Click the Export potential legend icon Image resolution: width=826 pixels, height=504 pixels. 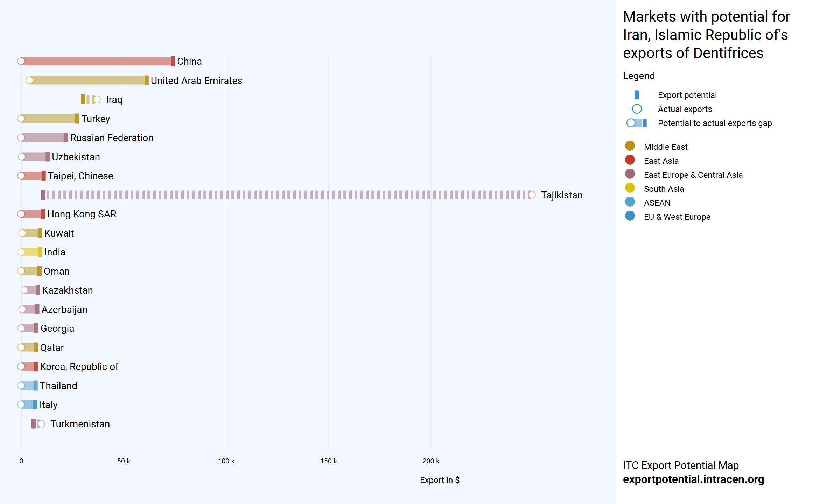(x=637, y=95)
